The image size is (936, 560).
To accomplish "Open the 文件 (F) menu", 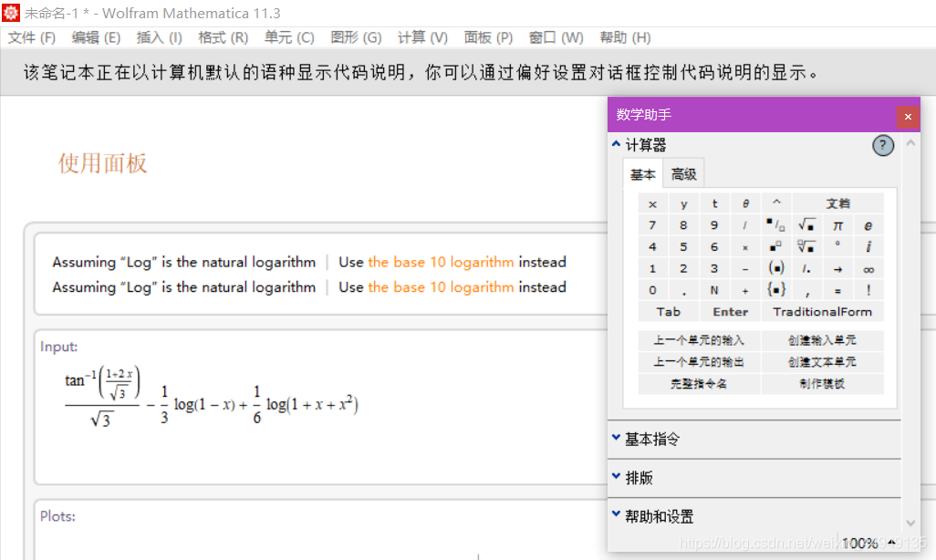I will pos(32,37).
